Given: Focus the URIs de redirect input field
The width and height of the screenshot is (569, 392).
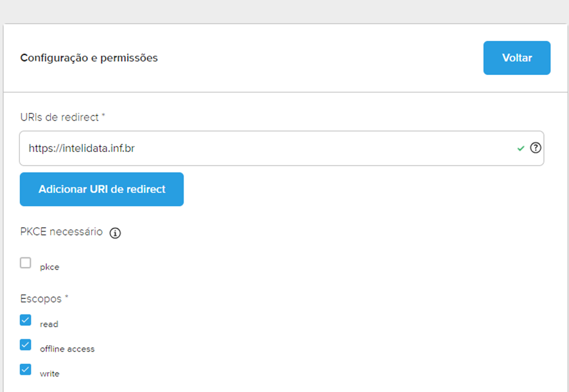Looking at the screenshot, I should click(x=281, y=148).
